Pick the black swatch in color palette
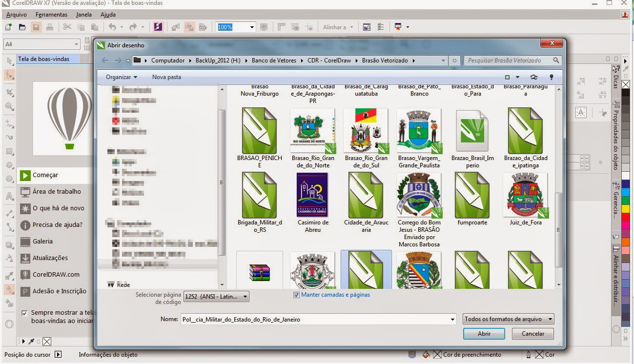 [625, 93]
